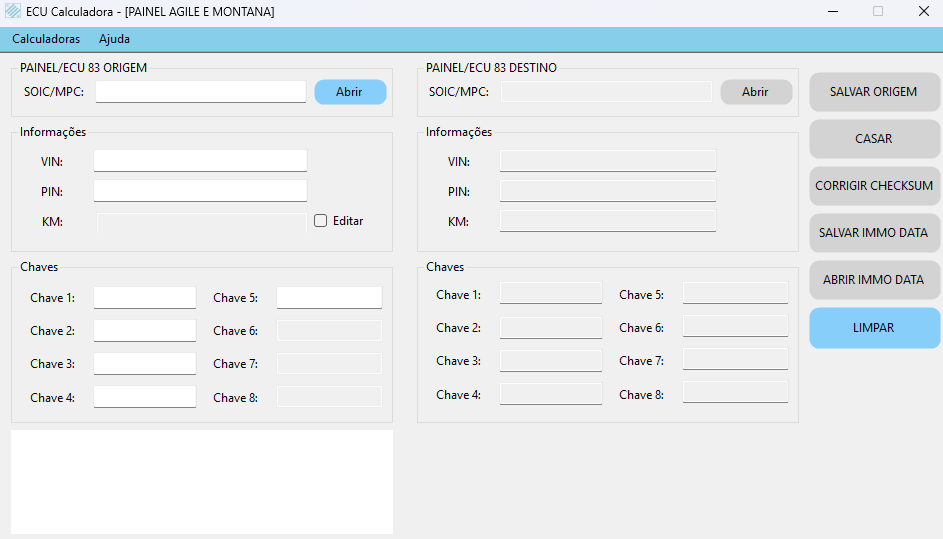The image size is (943, 539).
Task: Click the origin PIN text field
Action: coord(200,191)
